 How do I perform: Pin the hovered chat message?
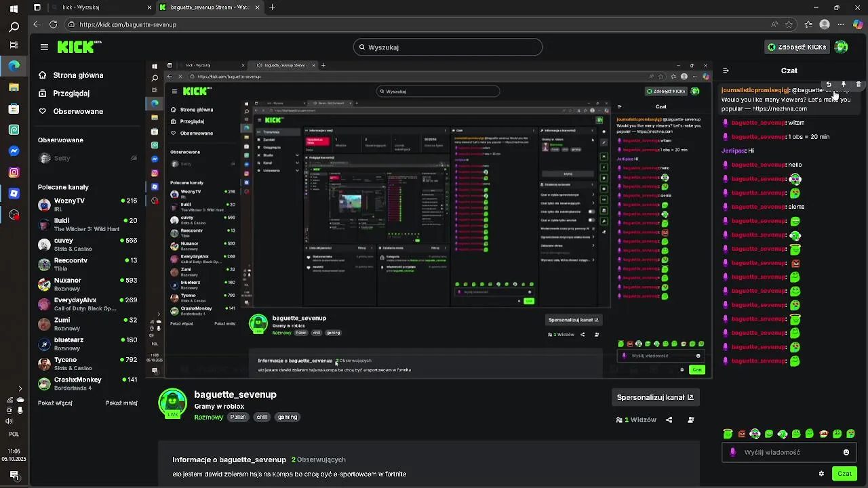coord(844,85)
